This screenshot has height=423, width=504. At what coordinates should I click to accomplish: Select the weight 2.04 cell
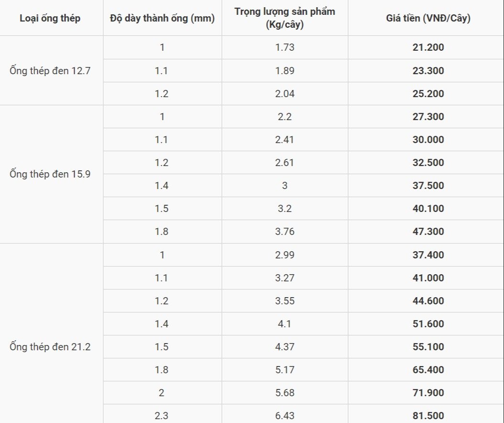(x=285, y=94)
